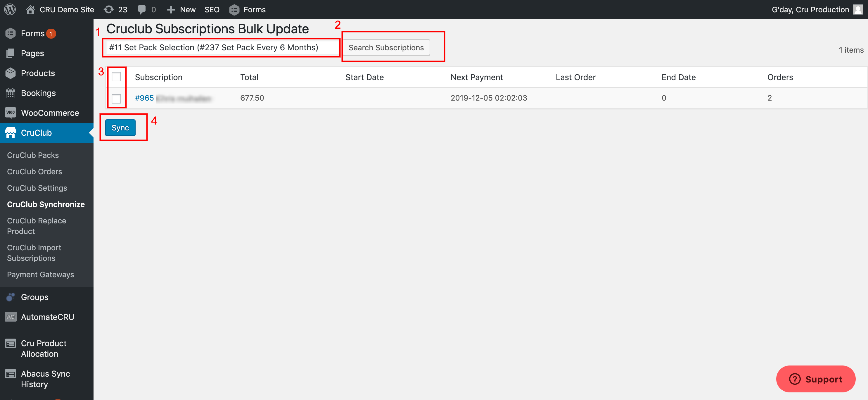Open subscription #965 link
868x400 pixels.
tap(144, 98)
